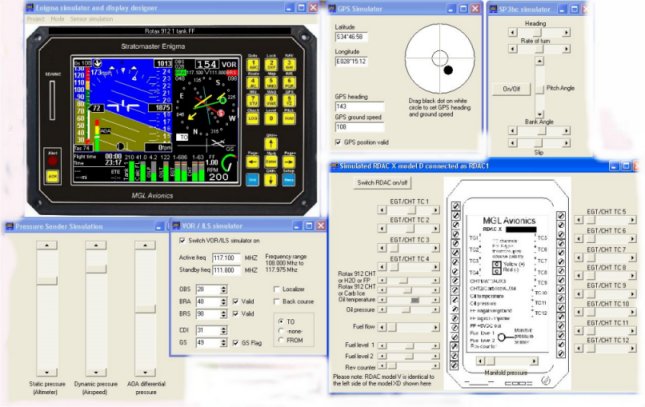Viewport: 645px width, 407px height.
Task: Enable Back course checkbox
Action: pos(276,302)
